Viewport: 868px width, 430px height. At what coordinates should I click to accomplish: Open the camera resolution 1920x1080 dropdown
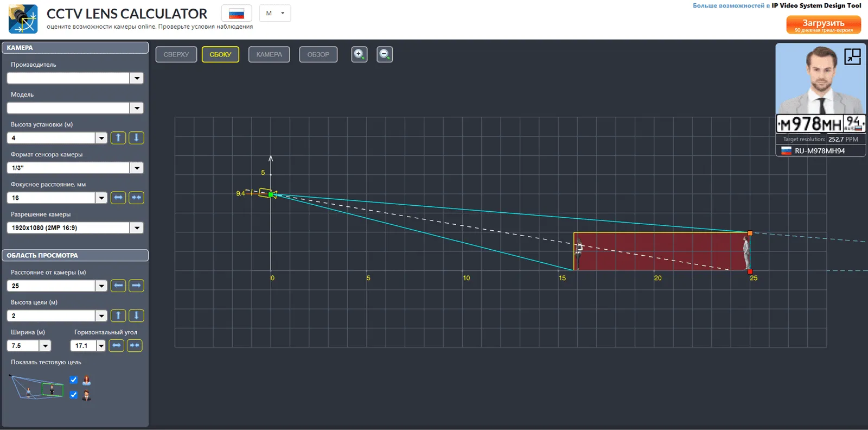click(x=137, y=227)
